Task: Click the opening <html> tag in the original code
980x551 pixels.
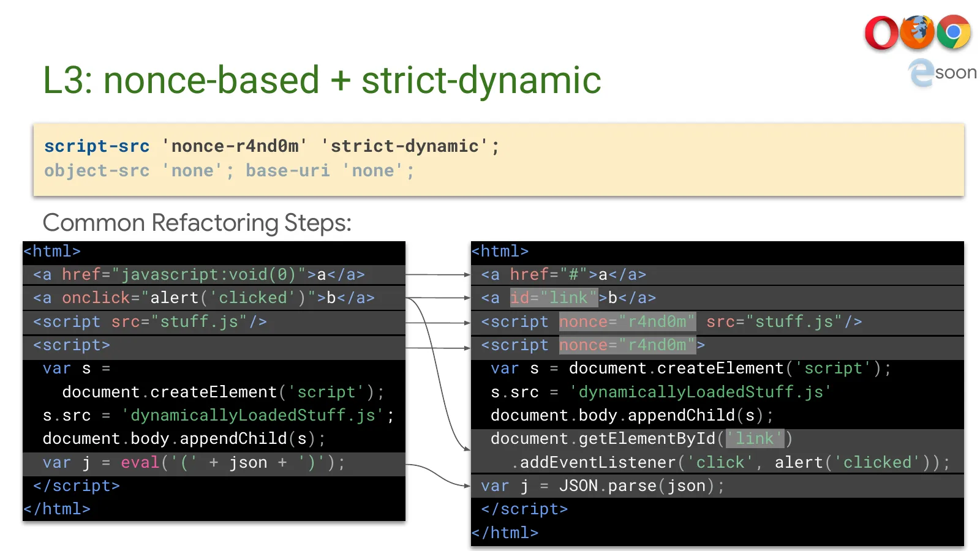Action: click(x=52, y=251)
